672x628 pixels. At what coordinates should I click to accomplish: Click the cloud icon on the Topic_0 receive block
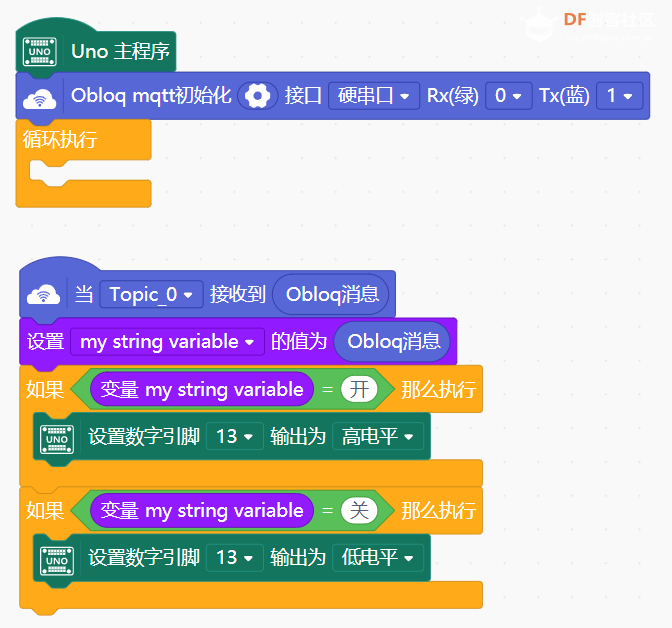(43, 295)
